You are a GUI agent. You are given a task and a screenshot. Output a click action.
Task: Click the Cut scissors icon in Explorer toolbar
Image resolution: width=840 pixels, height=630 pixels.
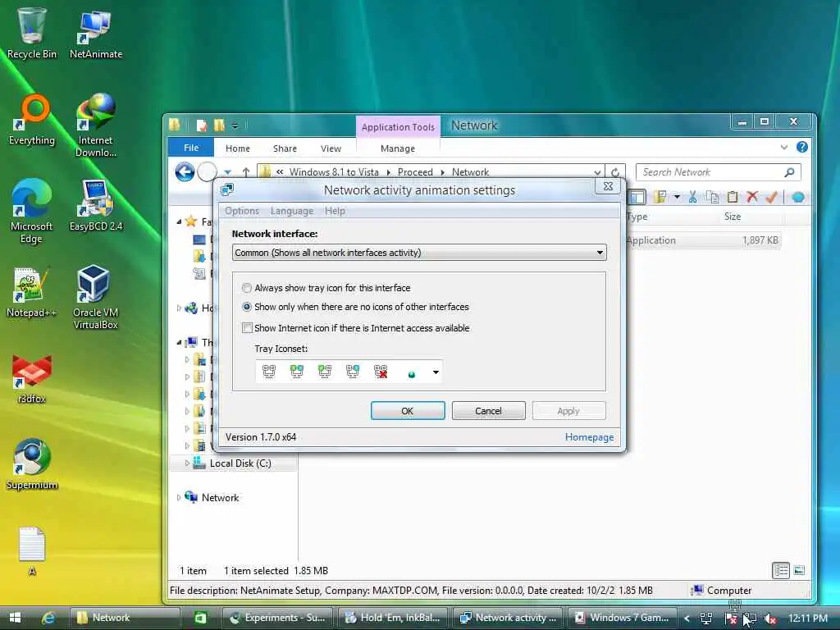pyautogui.click(x=692, y=197)
